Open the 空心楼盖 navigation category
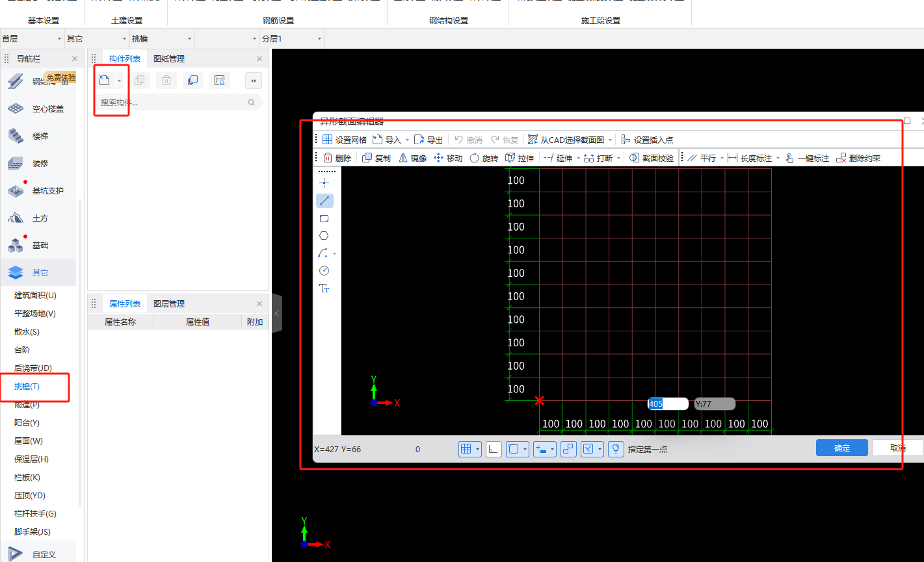 pos(38,109)
